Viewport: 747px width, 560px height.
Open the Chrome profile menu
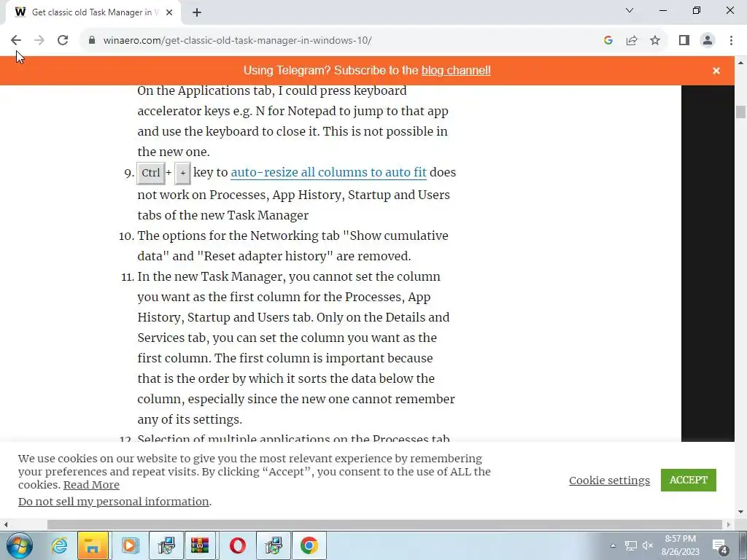(708, 41)
